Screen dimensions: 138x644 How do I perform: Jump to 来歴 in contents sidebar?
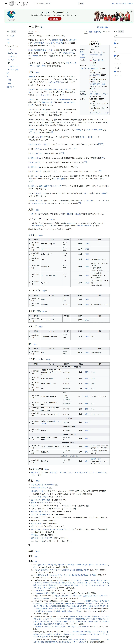click(x=8, y=39)
